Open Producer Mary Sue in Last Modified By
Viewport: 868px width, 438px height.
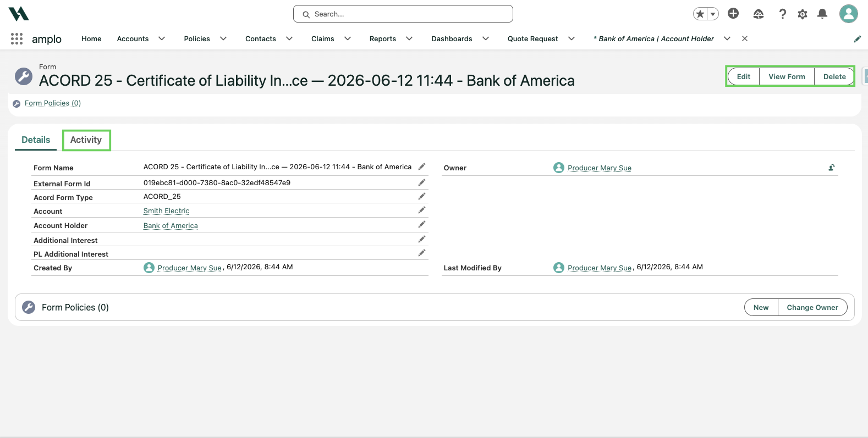[600, 268]
